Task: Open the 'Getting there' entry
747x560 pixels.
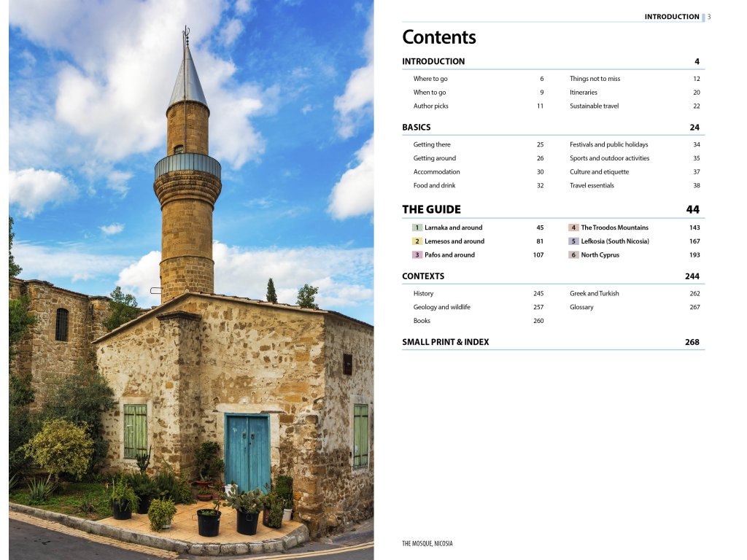Action: (432, 144)
